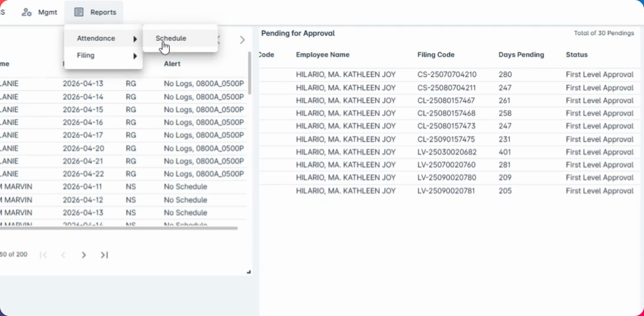Click the NS cell in the 2026-04-12 row
This screenshot has height=316, width=644.
coord(131,200)
